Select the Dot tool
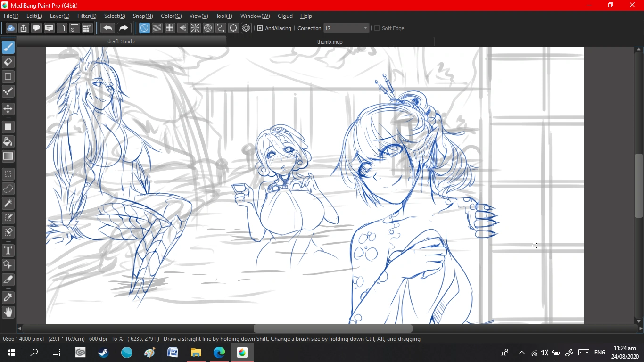 (8, 91)
